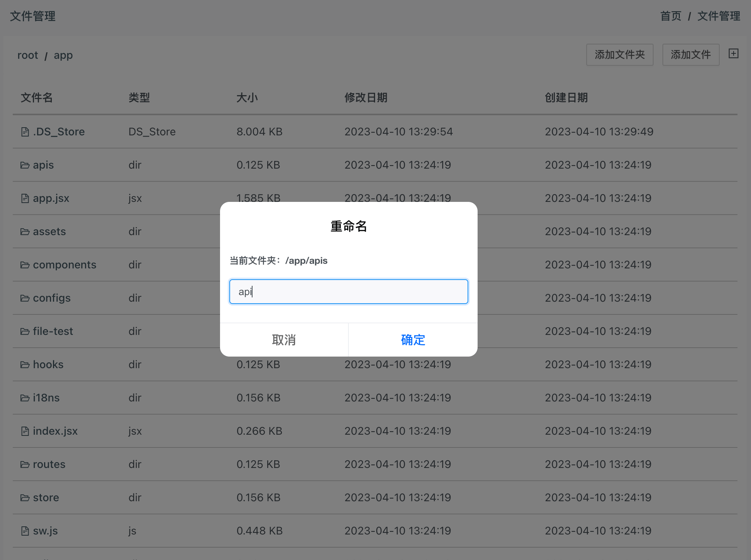Click the assets folder icon
Viewport: 751px width, 560px height.
25,232
